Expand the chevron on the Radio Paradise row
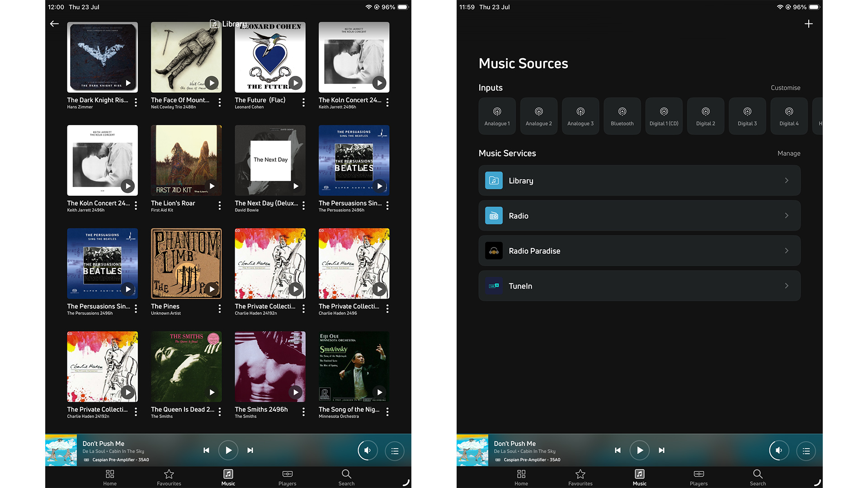 point(787,251)
